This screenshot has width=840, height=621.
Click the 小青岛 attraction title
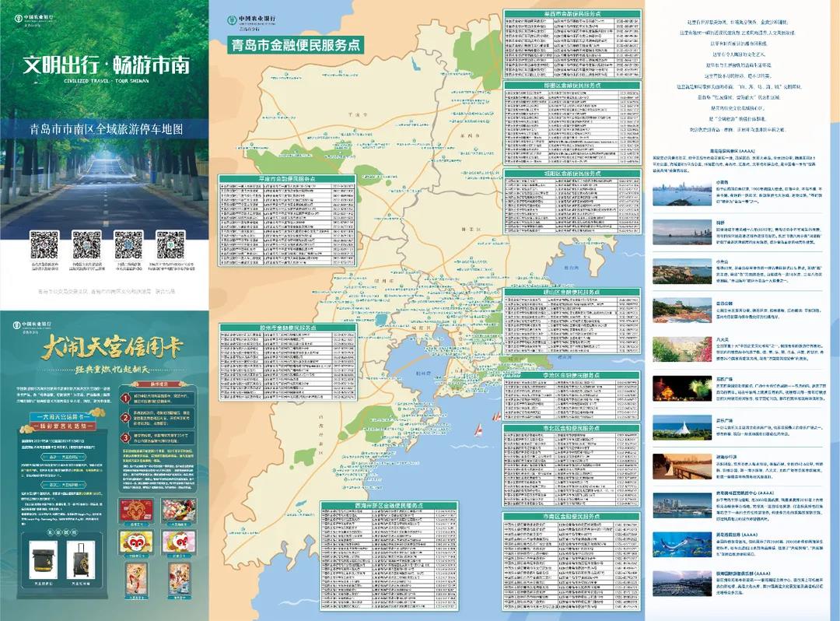click(x=723, y=183)
